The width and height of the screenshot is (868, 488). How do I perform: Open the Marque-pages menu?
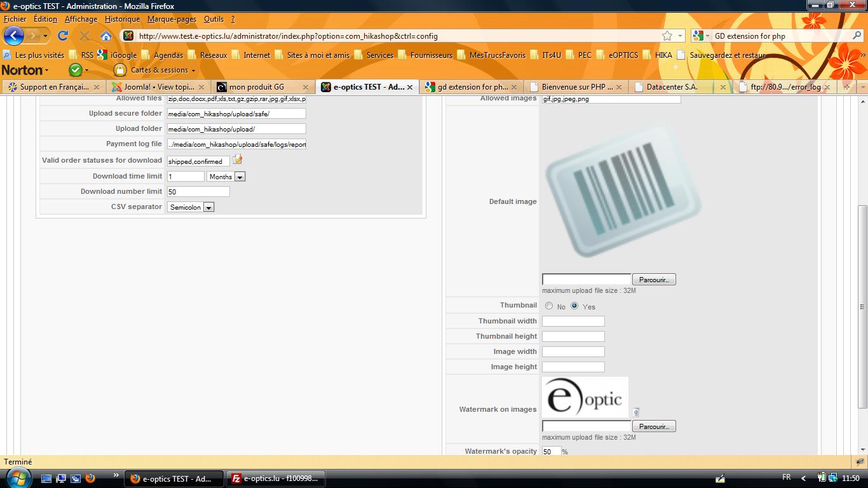point(172,19)
